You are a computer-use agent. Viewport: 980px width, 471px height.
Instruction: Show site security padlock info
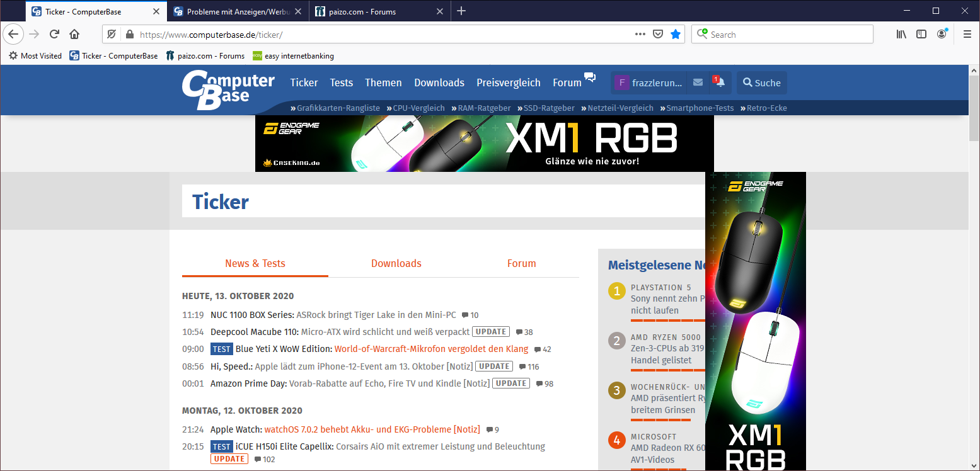coord(130,35)
